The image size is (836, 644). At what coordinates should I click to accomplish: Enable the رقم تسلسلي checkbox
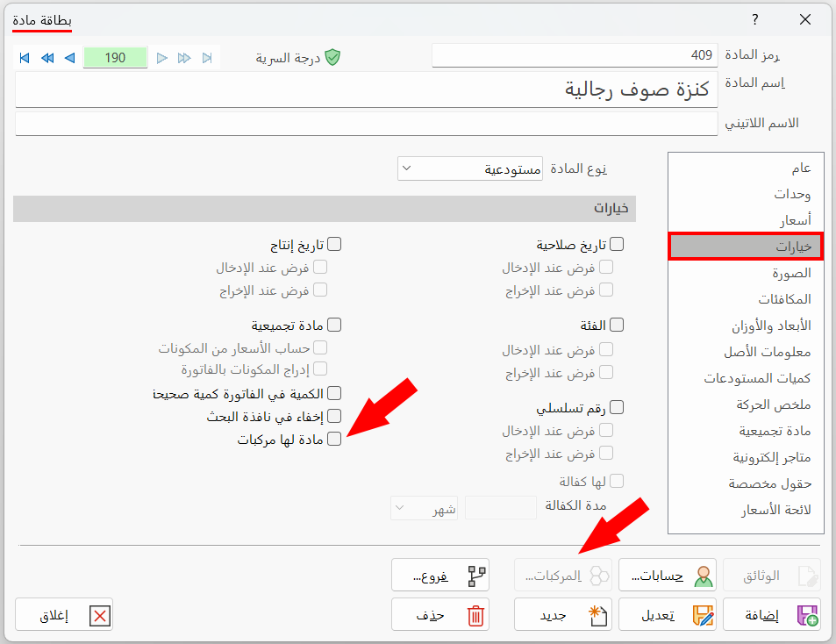(617, 407)
